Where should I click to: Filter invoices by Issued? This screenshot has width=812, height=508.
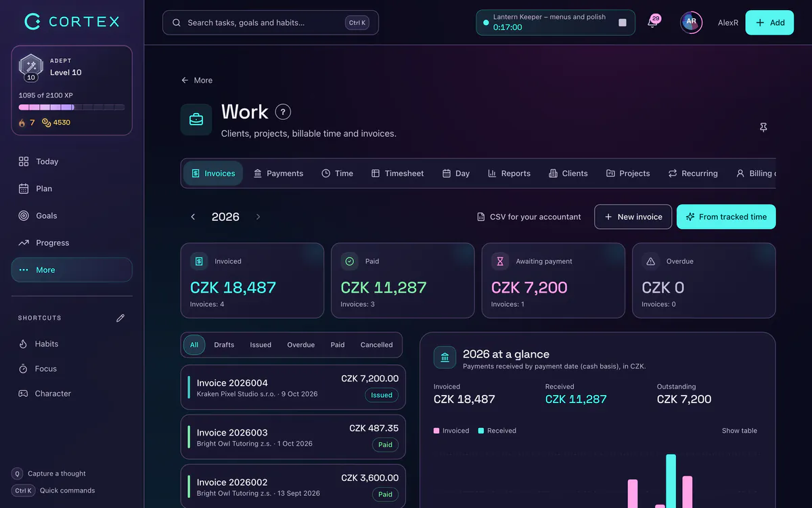tap(261, 345)
